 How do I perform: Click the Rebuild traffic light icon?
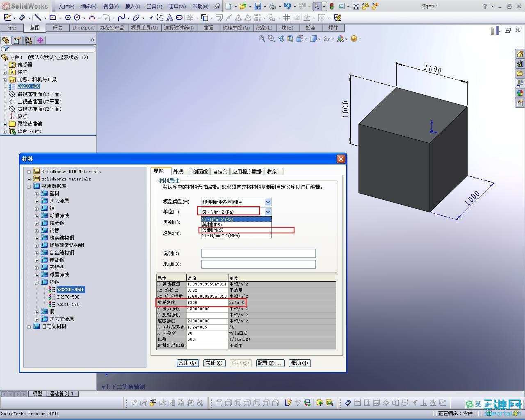click(331, 6)
